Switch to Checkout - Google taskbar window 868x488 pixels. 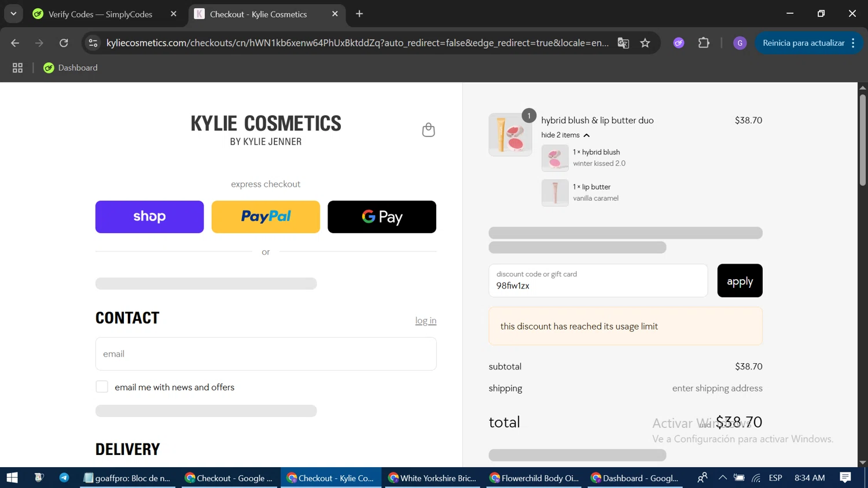coord(229,478)
